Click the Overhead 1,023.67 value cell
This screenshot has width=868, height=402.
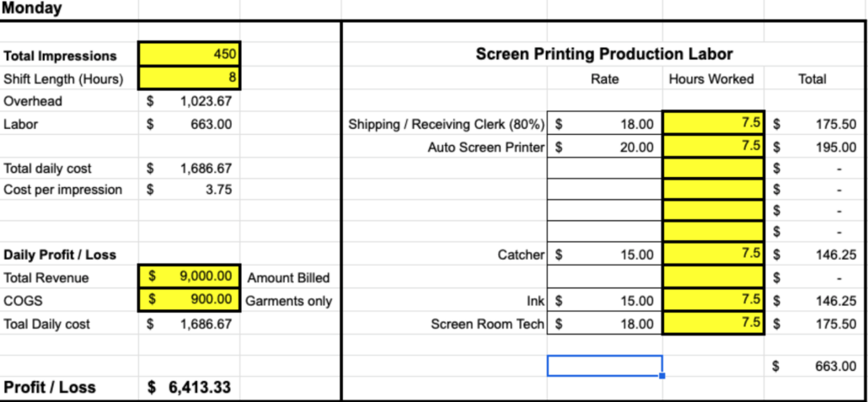click(x=190, y=101)
